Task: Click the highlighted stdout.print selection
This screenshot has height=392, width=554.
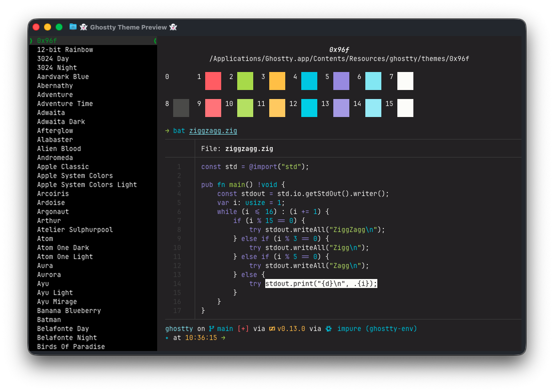Action: 321,283
